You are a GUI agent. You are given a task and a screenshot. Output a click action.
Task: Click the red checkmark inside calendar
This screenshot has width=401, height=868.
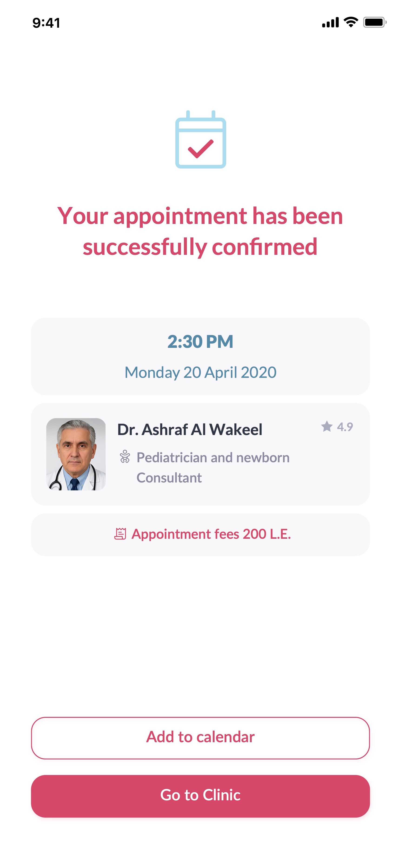tap(200, 149)
